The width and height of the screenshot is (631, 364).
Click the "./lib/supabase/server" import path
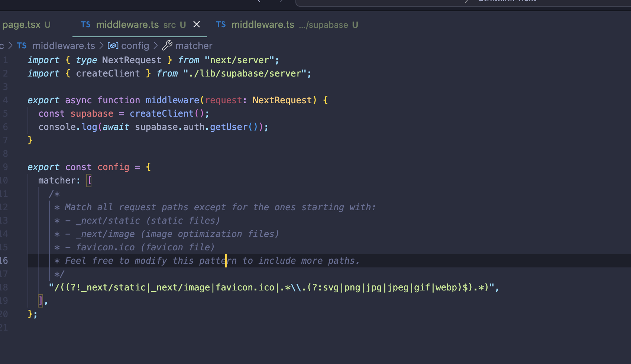click(x=245, y=74)
